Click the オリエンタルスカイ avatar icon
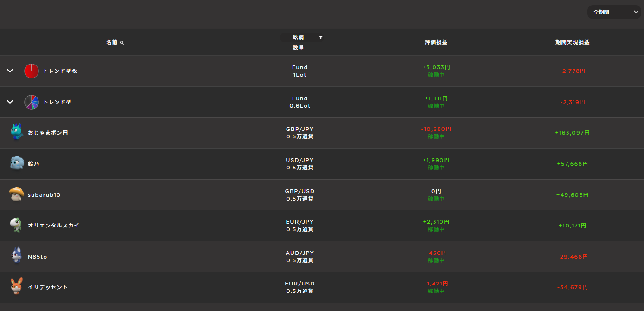Viewport: 644px width, 311px height. coord(16,225)
